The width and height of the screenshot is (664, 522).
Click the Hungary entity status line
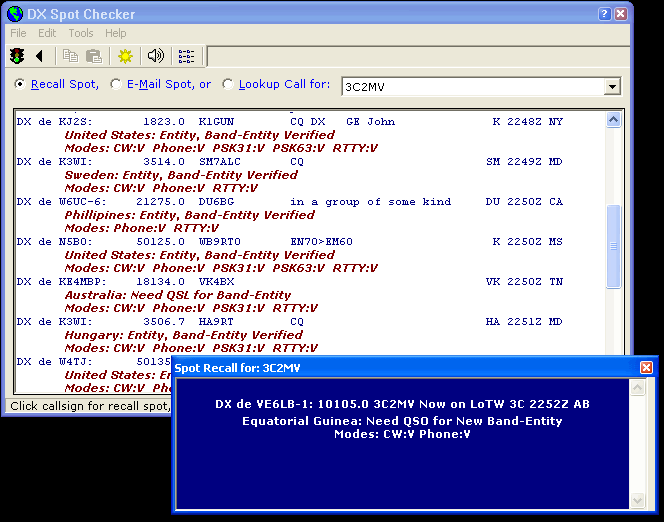183,335
